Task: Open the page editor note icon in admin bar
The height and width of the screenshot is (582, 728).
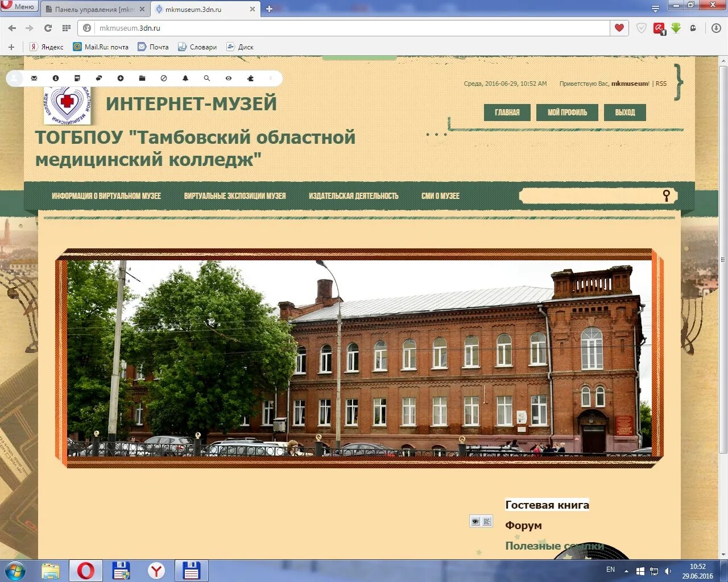Action: [77, 78]
